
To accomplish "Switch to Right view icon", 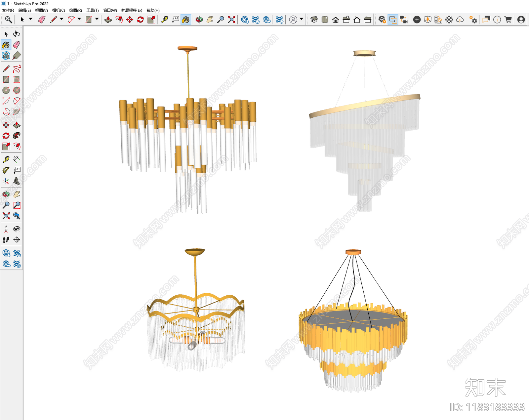I will [346, 20].
